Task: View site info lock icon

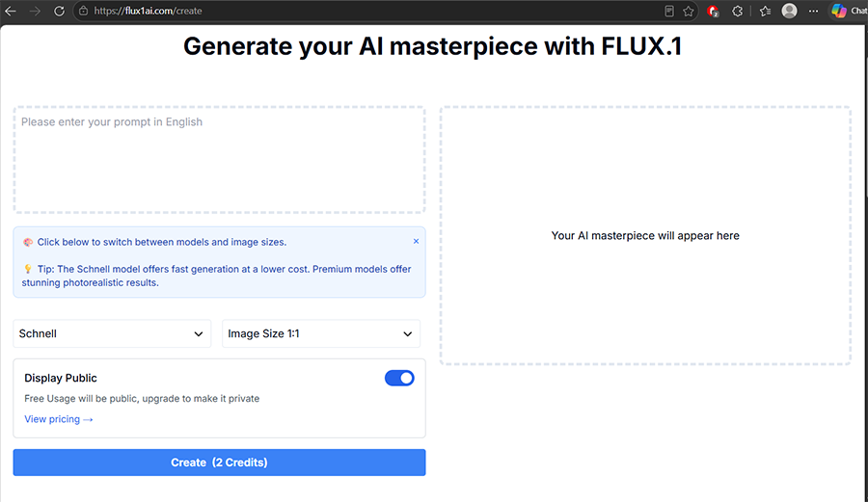Action: pos(83,11)
